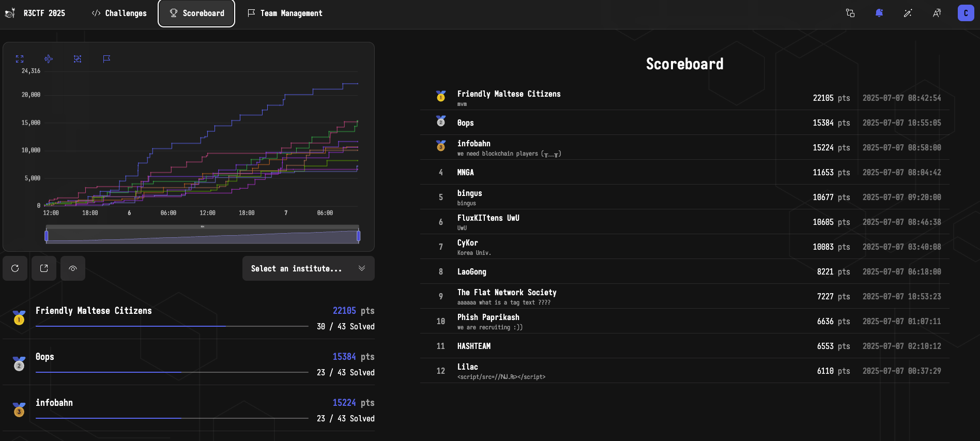Select the FluxKITtens UwU team row
980x441 pixels.
point(685,222)
